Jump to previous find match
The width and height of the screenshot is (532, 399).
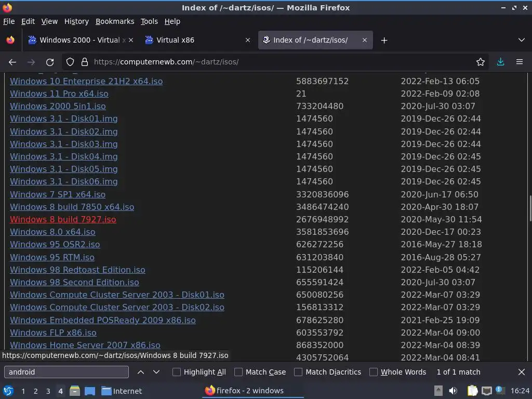[141, 372]
